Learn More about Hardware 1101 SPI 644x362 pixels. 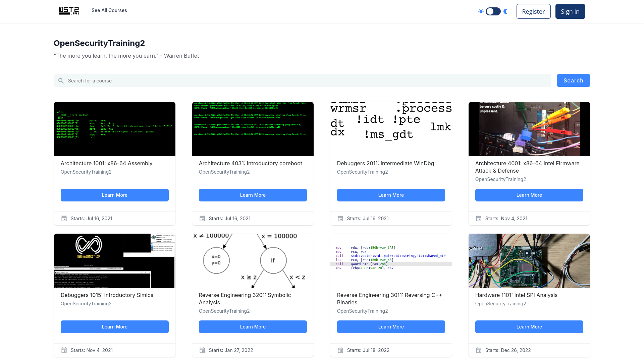529,327
